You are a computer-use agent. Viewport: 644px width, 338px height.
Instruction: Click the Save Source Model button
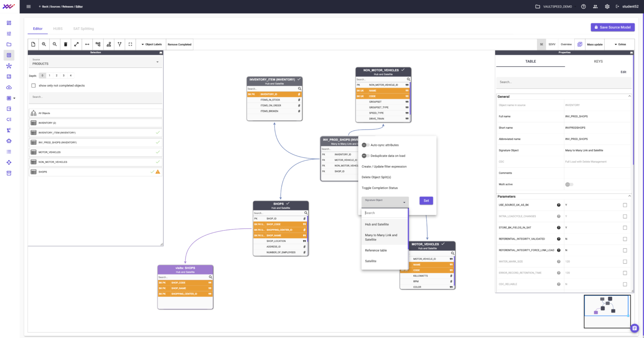click(613, 27)
